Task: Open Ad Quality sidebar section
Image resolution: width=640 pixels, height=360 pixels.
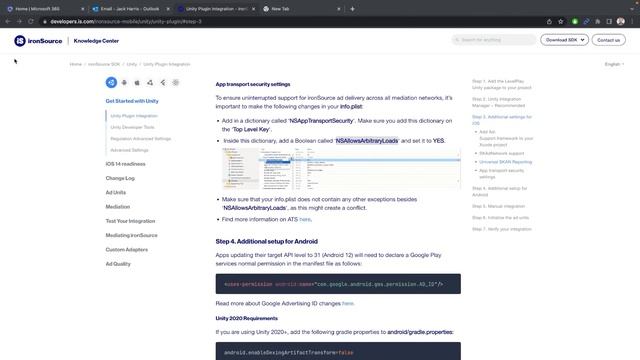Action: 118,264
